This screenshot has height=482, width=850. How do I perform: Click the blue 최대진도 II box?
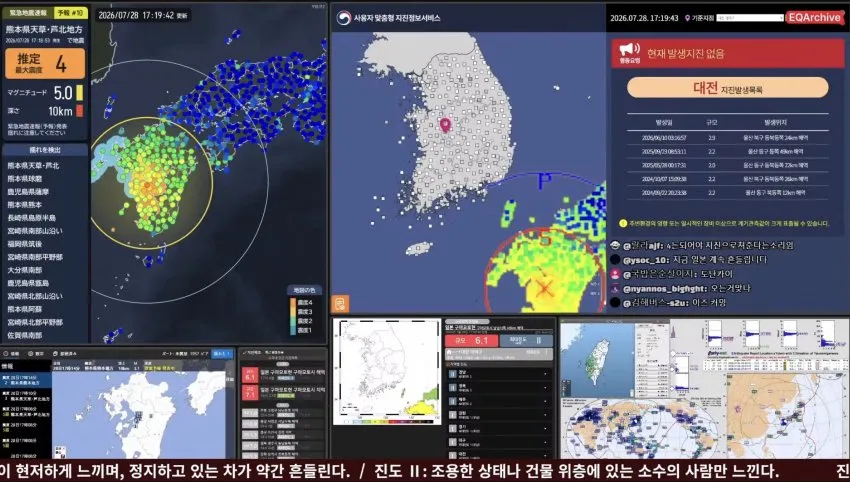526,340
